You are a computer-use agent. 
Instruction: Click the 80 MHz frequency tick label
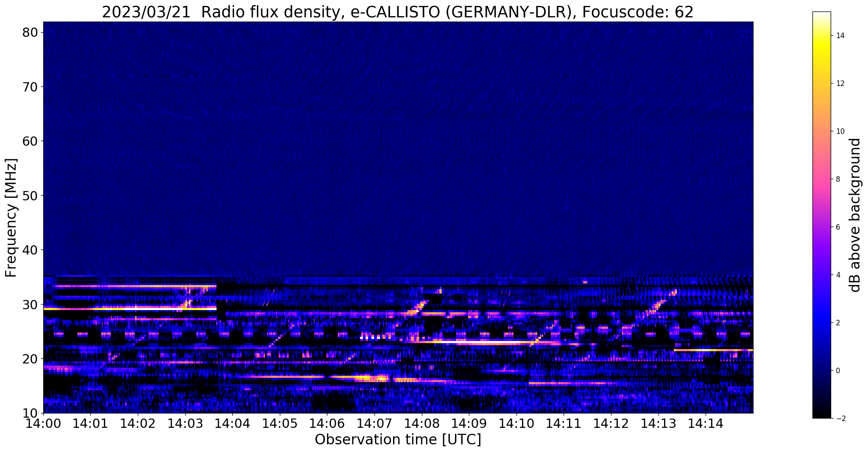click(30, 32)
